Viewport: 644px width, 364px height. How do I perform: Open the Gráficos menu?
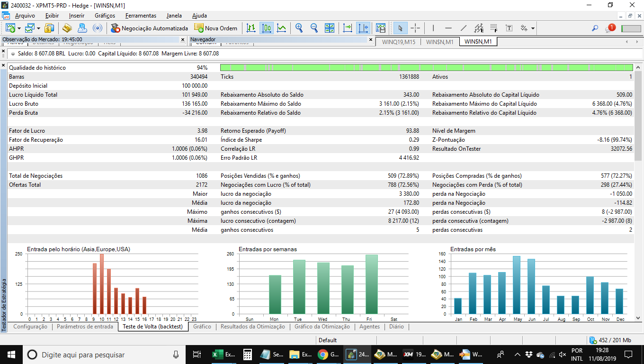tap(105, 16)
